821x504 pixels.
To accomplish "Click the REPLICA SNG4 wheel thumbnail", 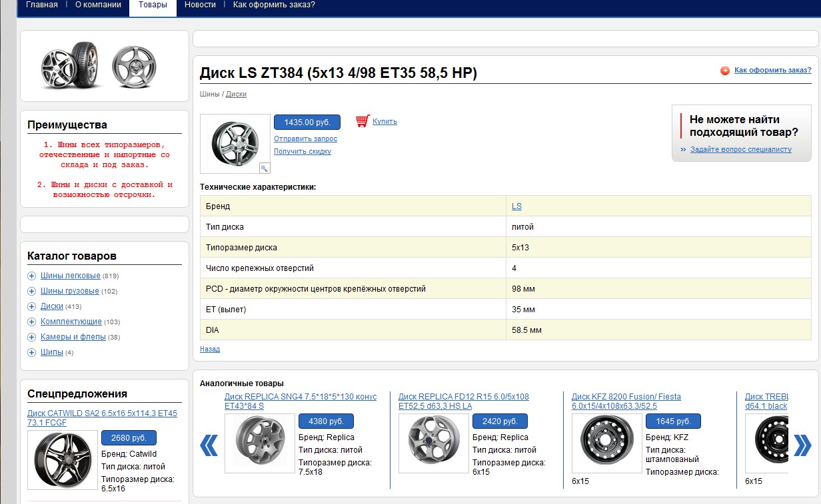I will point(260,443).
